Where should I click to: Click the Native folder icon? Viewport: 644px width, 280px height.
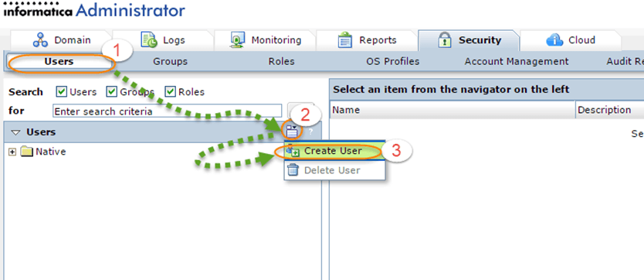pos(26,152)
